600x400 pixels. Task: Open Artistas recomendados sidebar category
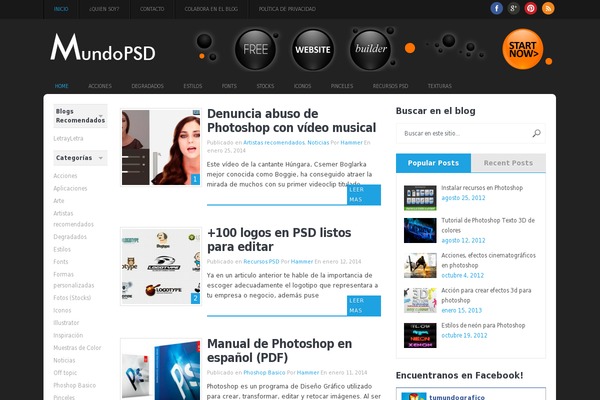pyautogui.click(x=73, y=219)
